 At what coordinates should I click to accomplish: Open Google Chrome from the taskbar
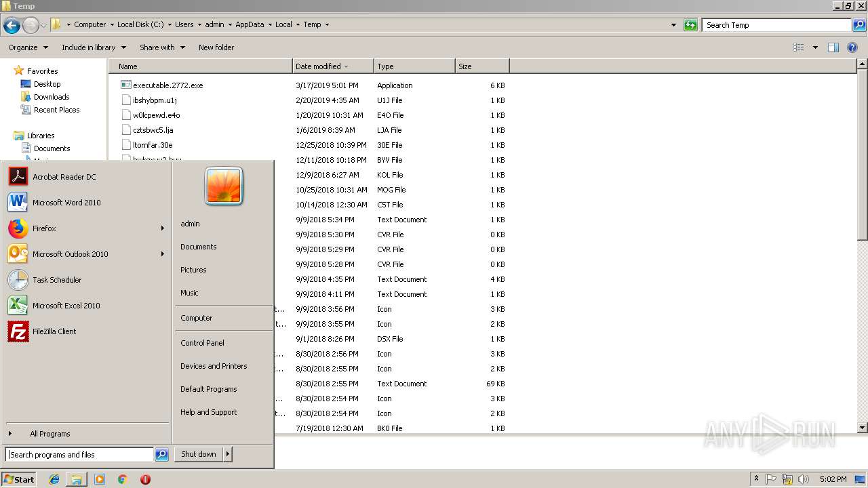(x=122, y=479)
